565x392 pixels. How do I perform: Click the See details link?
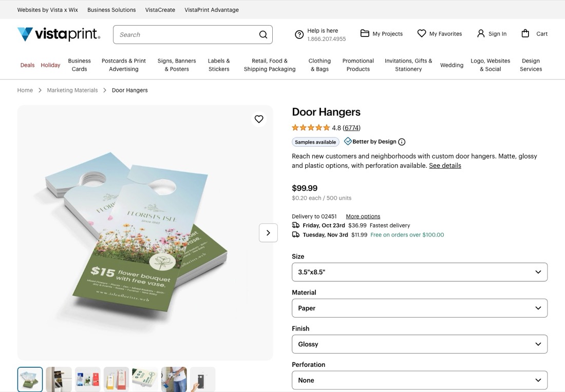[445, 166]
